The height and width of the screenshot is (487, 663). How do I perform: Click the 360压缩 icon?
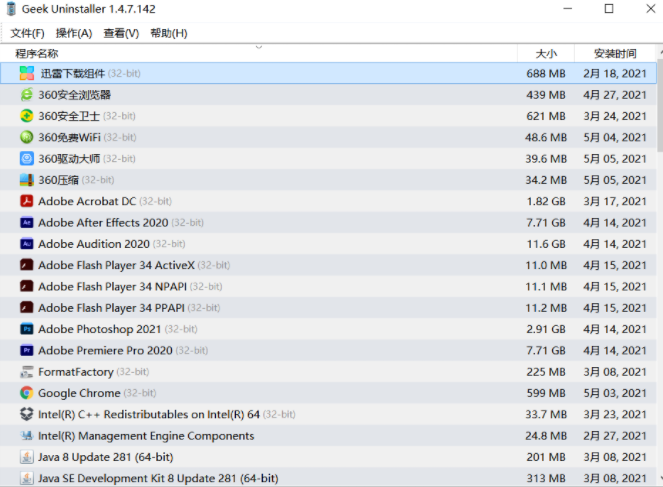27,180
